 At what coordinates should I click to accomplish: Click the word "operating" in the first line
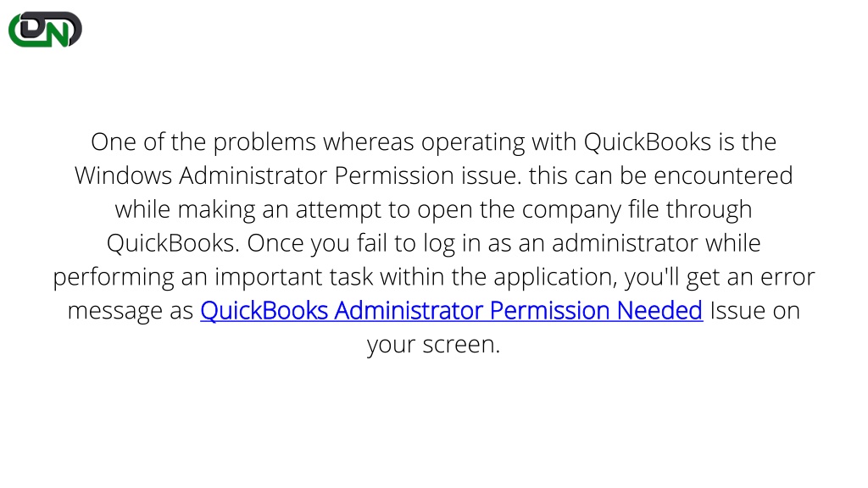click(473, 142)
